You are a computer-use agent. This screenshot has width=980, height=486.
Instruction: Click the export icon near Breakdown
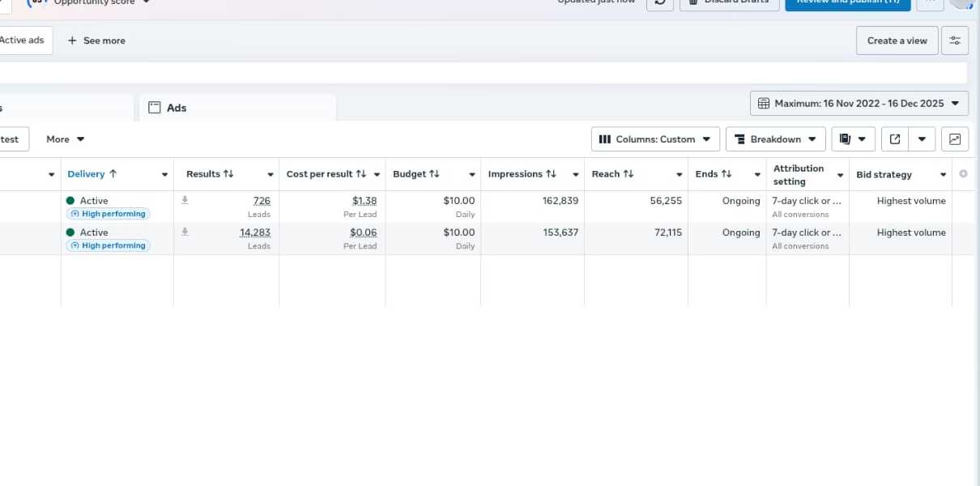click(894, 139)
